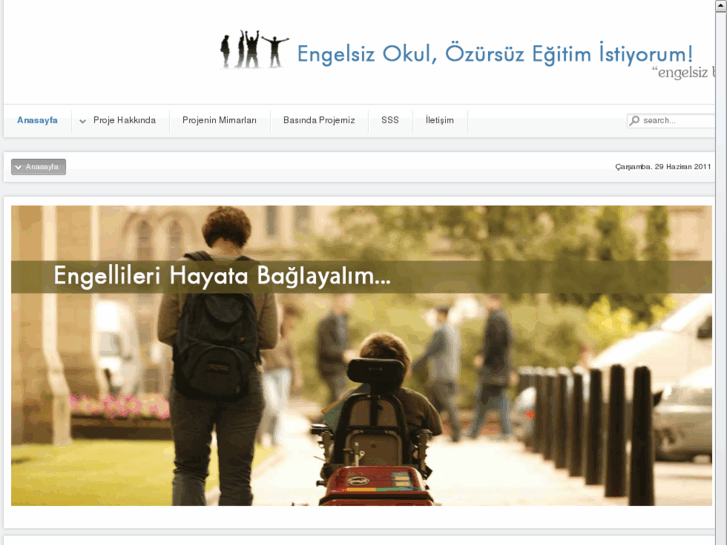Click the magnifier icon in search box

coord(635,120)
